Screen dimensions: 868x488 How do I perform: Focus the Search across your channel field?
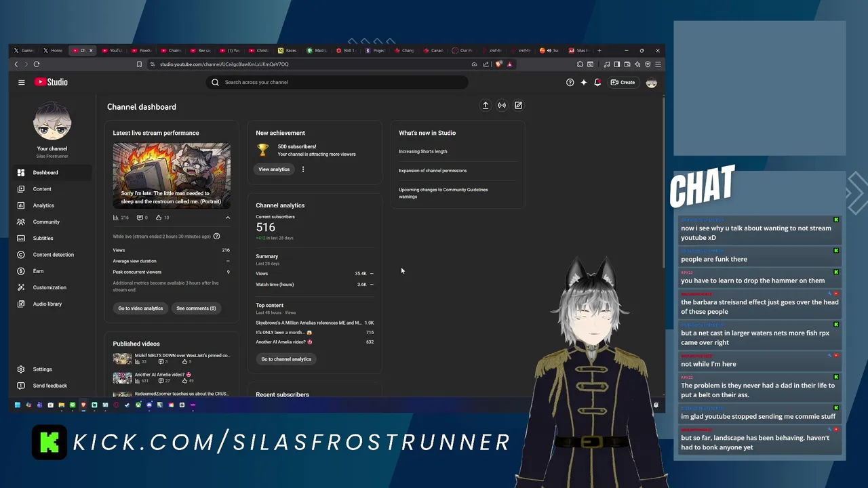click(337, 82)
